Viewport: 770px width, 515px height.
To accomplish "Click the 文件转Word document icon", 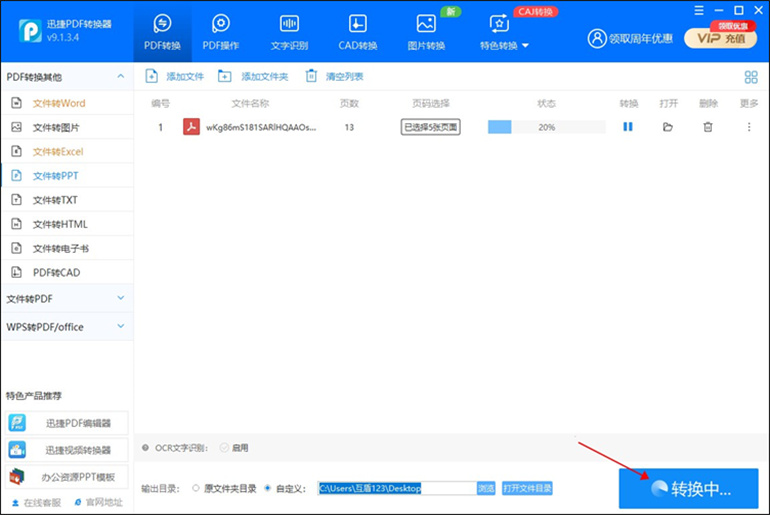I will pyautogui.click(x=16, y=103).
